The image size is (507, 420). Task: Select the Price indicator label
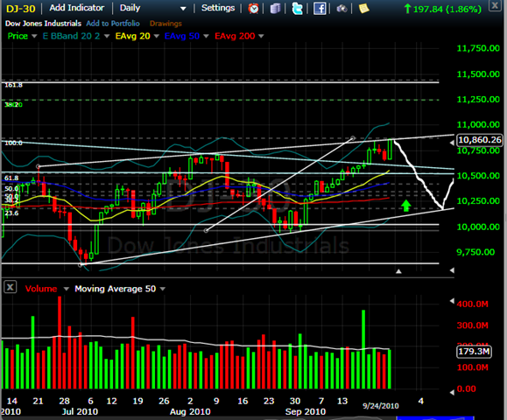pyautogui.click(x=18, y=36)
